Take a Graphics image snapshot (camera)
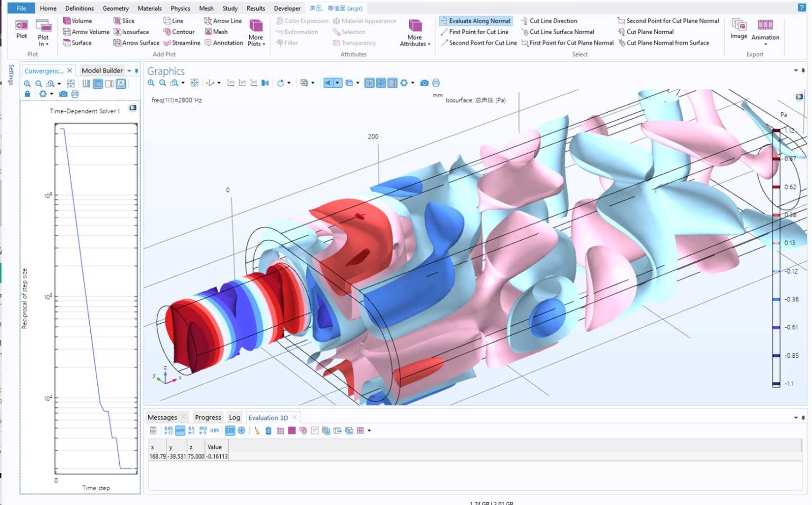The image size is (812, 505). click(424, 83)
